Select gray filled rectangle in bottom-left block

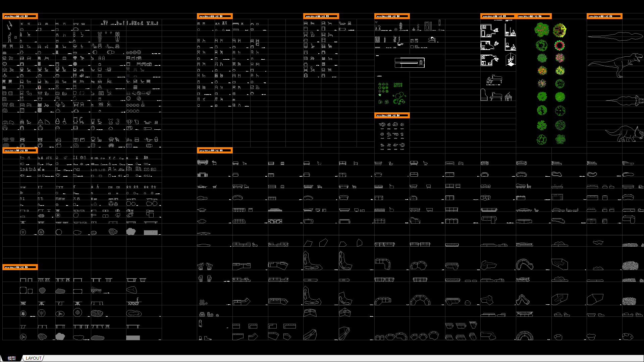[133, 338]
